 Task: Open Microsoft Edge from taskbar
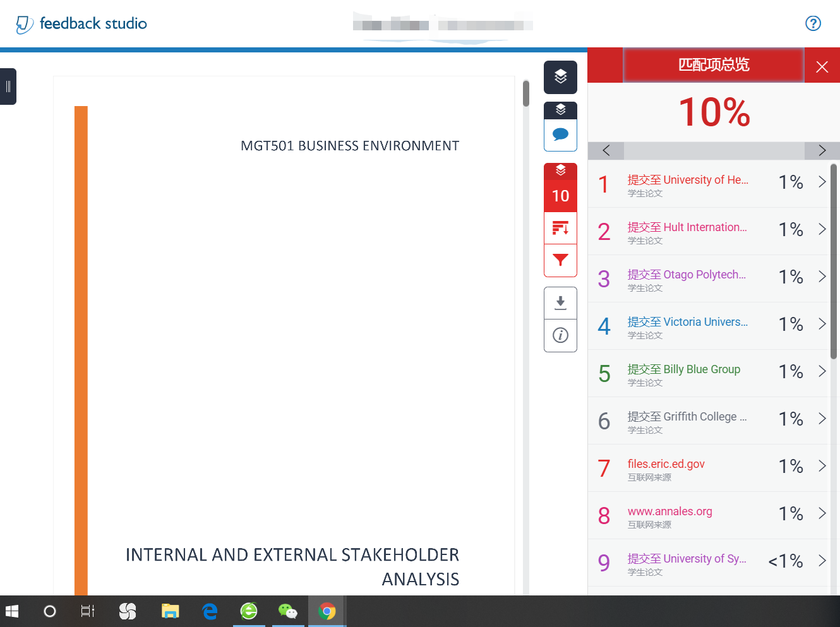pos(210,611)
